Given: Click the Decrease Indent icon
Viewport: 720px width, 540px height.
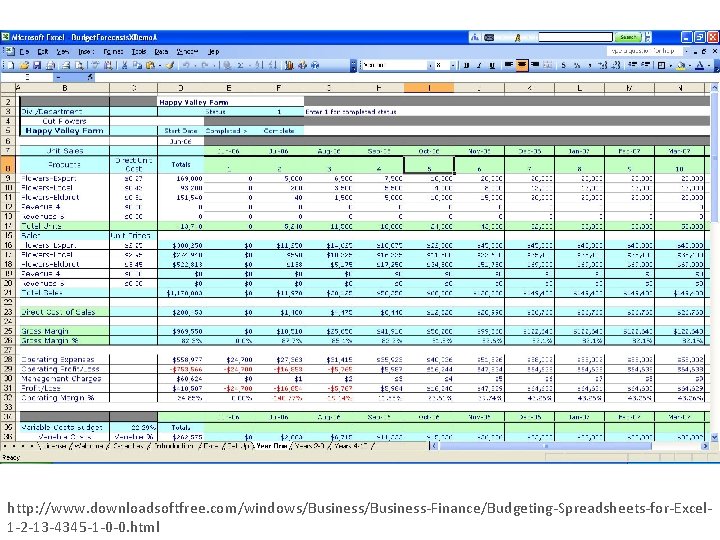Looking at the screenshot, I should (x=632, y=65).
